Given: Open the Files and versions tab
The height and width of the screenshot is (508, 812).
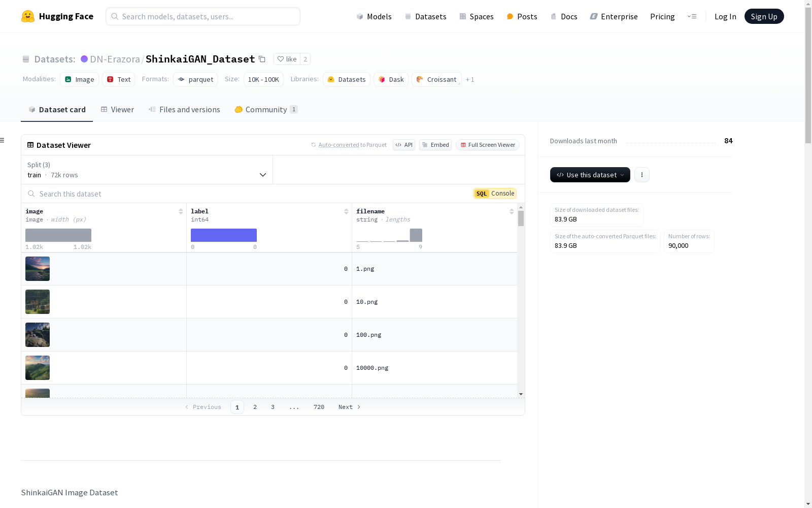Looking at the screenshot, I should (x=184, y=110).
